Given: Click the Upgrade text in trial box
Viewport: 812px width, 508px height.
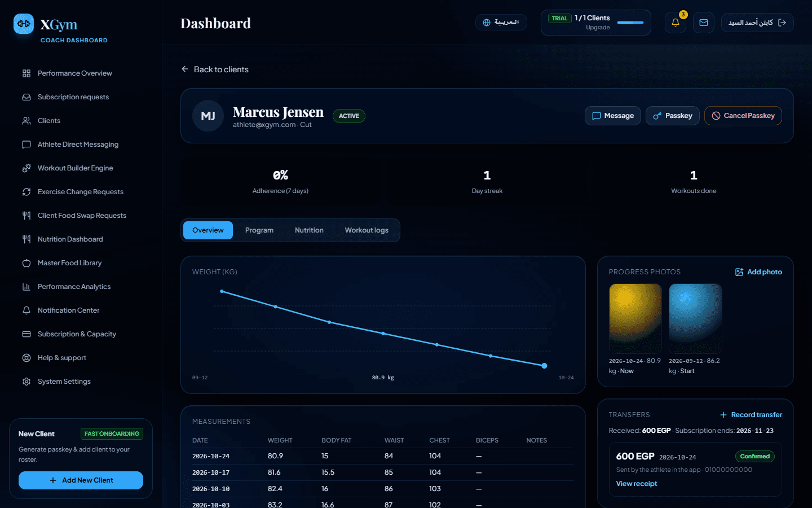Looking at the screenshot, I should (x=598, y=28).
